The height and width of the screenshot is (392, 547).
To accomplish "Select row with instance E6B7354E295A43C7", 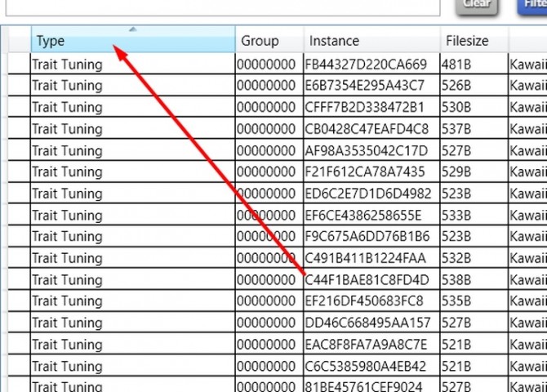I will click(x=365, y=86).
